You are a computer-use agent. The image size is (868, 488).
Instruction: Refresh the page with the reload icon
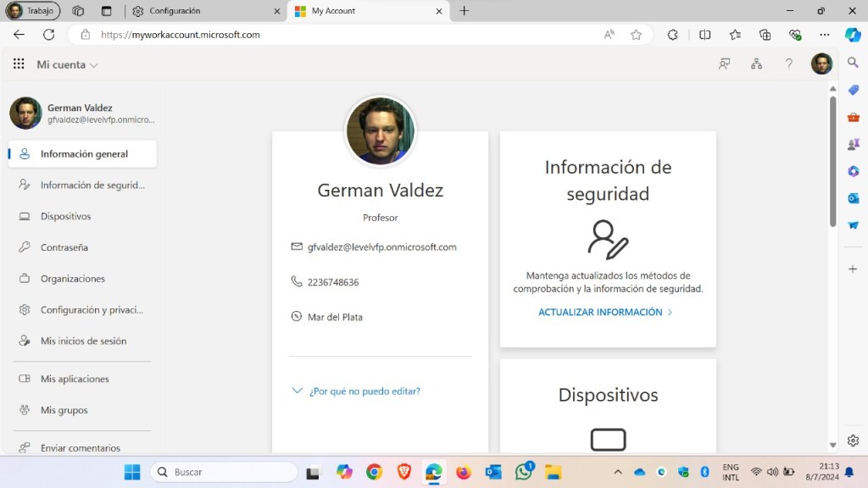(48, 35)
